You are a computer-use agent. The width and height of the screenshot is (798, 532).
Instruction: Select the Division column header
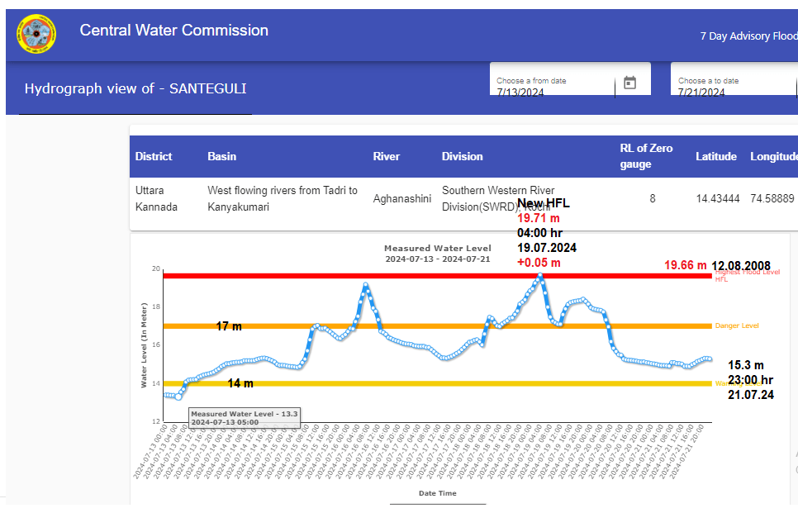click(462, 156)
